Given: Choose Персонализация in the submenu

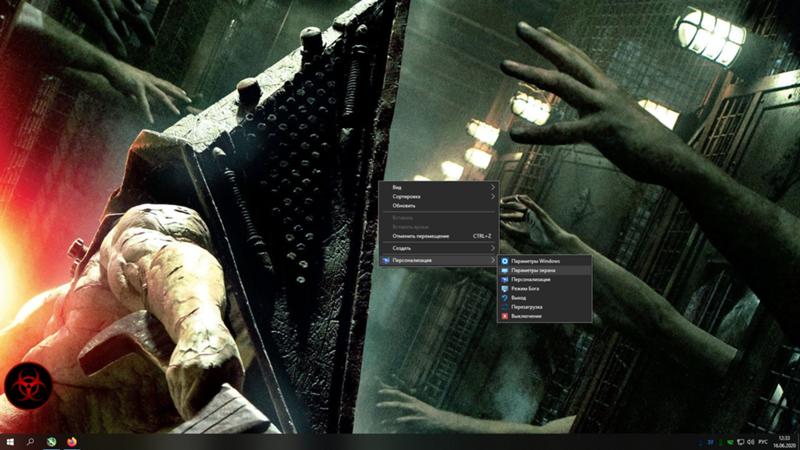Looking at the screenshot, I should [x=544, y=280].
